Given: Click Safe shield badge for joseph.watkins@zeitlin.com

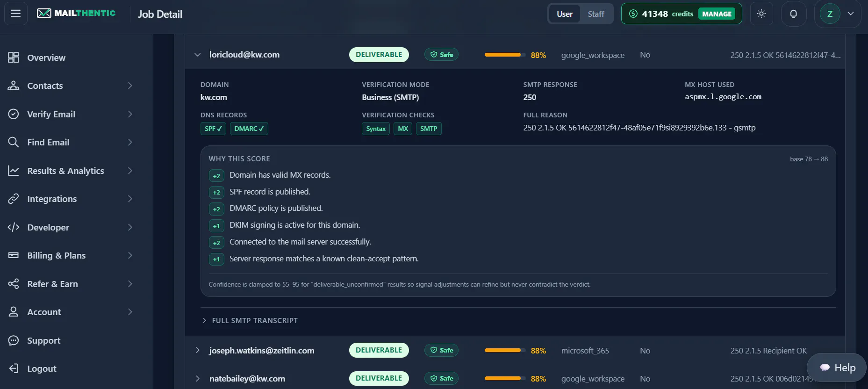Looking at the screenshot, I should (442, 350).
